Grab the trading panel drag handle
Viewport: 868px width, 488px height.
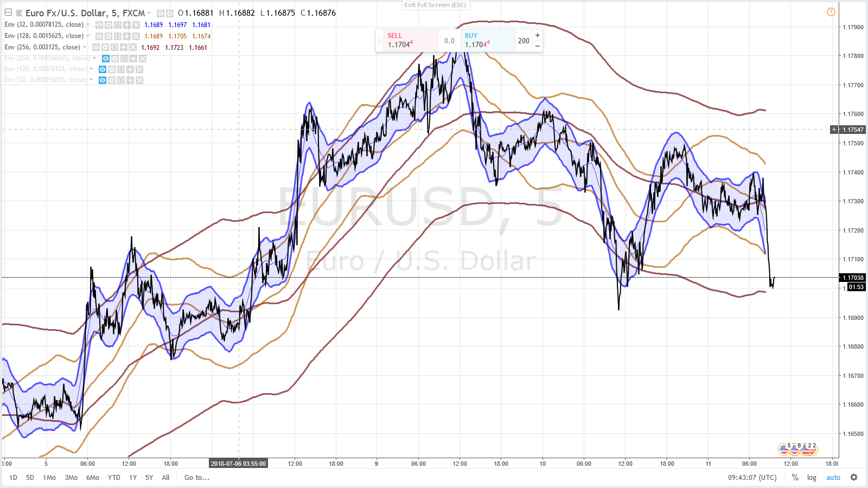point(380,41)
